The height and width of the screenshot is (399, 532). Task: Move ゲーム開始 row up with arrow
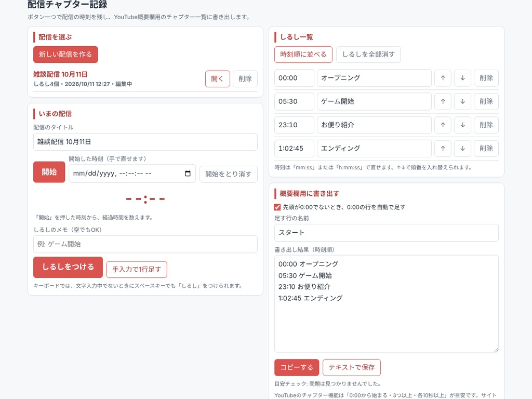(443, 101)
